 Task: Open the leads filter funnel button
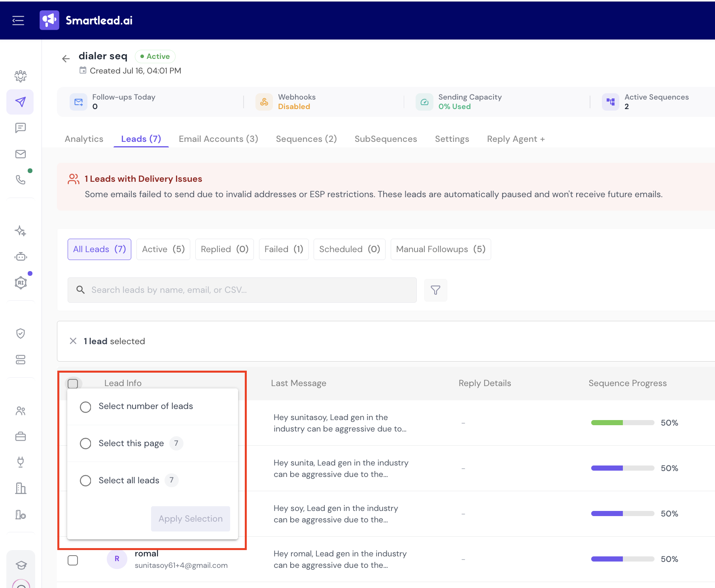pos(435,290)
